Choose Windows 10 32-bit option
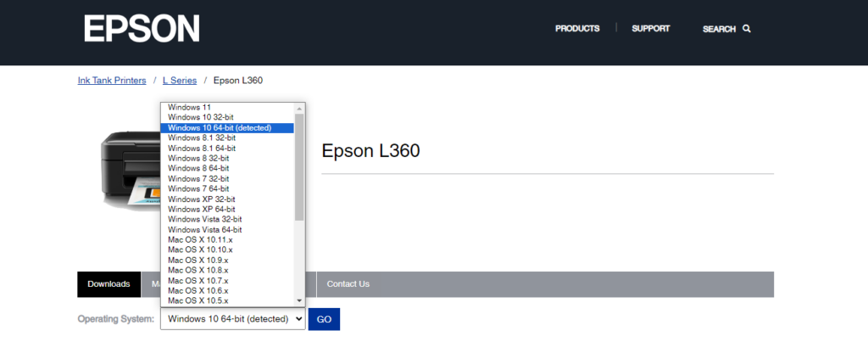The width and height of the screenshot is (868, 359). pyautogui.click(x=227, y=117)
